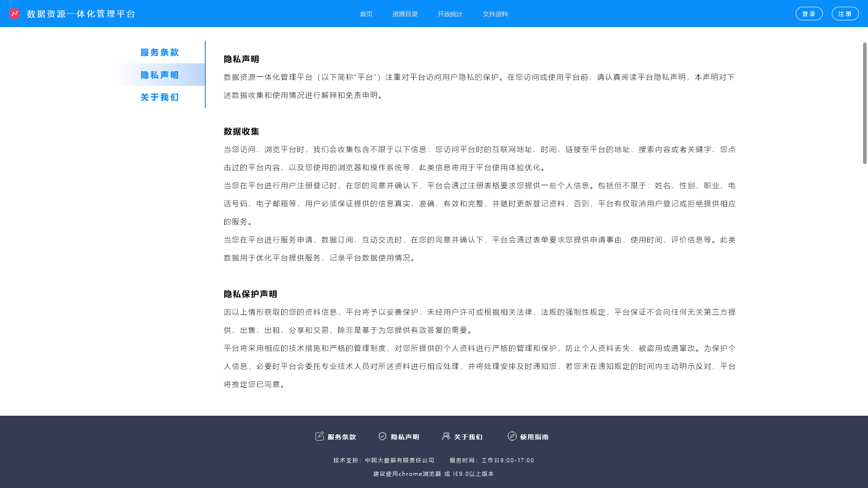The width and height of the screenshot is (868, 488).
Task: Open the 关于我们 sidebar tab
Action: (160, 97)
